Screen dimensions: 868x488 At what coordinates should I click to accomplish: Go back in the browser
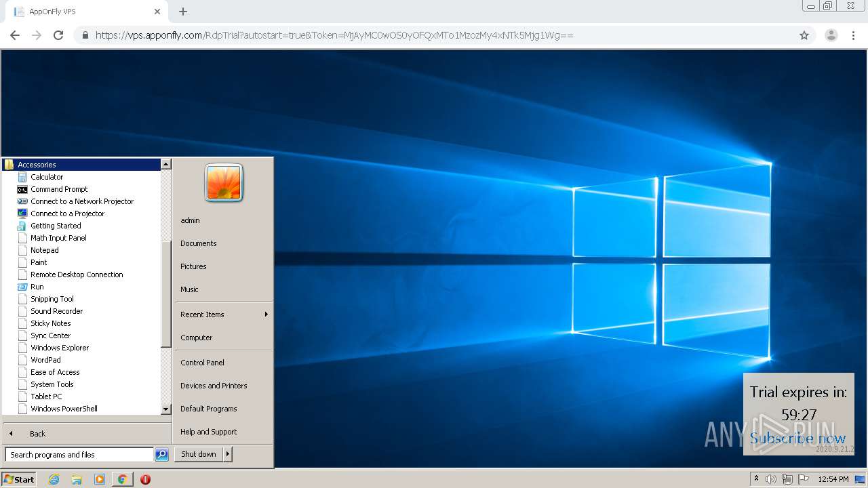click(x=15, y=35)
